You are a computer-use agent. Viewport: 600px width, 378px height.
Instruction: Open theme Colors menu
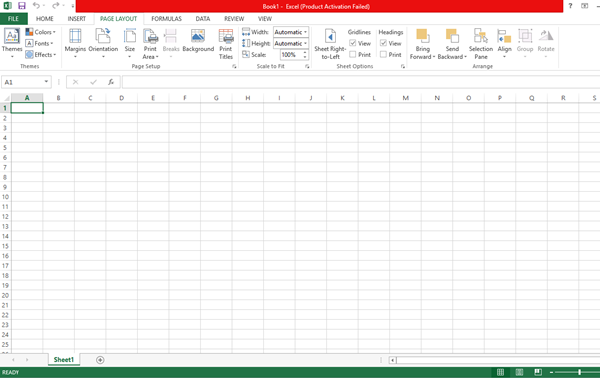(x=41, y=32)
